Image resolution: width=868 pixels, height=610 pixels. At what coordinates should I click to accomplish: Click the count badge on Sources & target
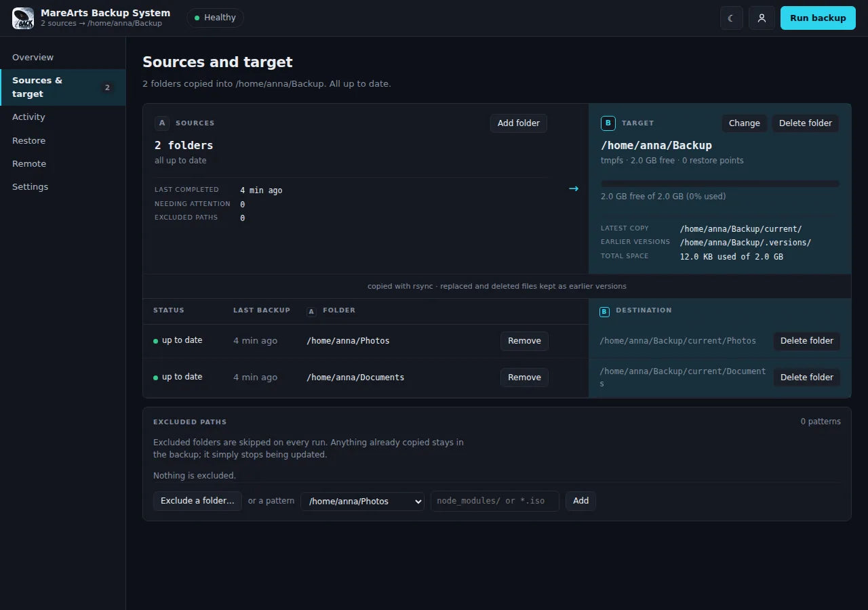pyautogui.click(x=107, y=87)
